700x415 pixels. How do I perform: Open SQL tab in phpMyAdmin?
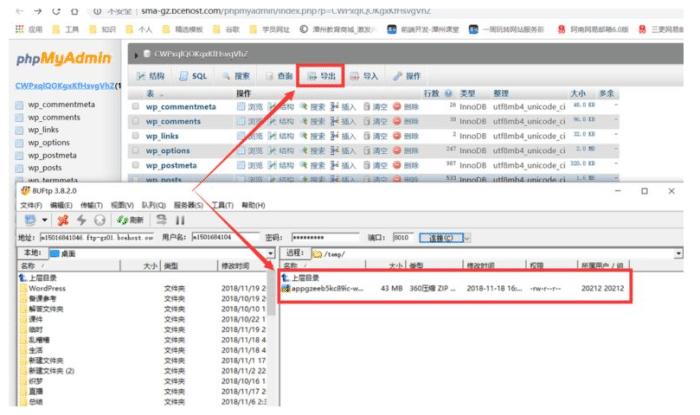(x=194, y=76)
